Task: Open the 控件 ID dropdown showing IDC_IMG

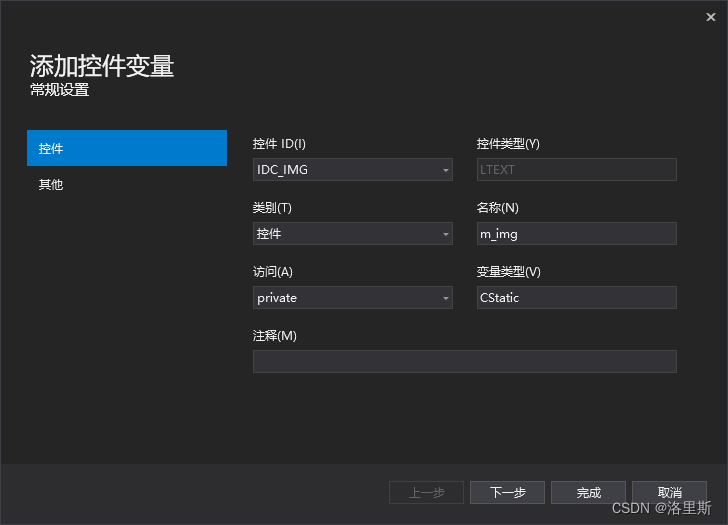Action: click(352, 169)
